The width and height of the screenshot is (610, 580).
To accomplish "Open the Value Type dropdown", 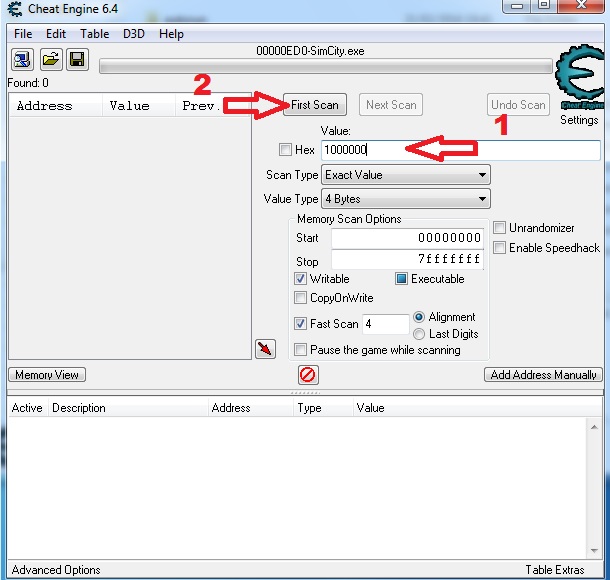I will [405, 199].
